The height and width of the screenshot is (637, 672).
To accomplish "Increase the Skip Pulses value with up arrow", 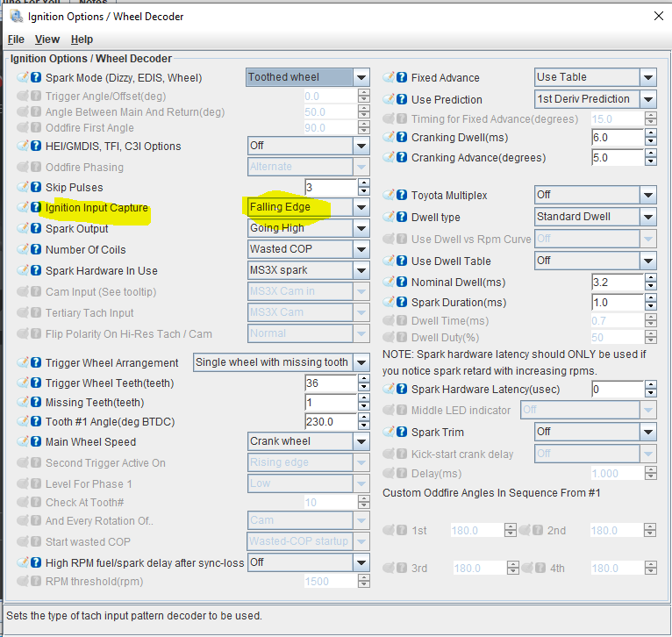I will (363, 183).
